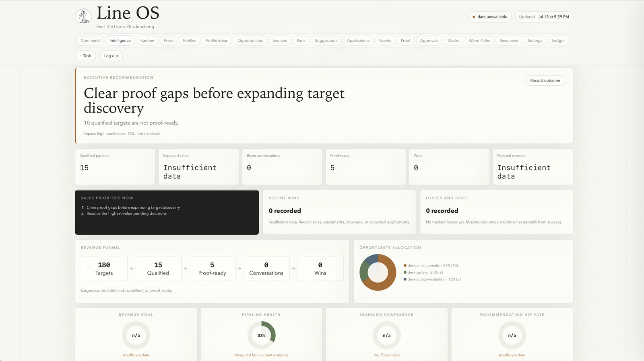Click '0 recorded' under Losses and Risks
Screen dimensions: 644x361
[x=442, y=211]
